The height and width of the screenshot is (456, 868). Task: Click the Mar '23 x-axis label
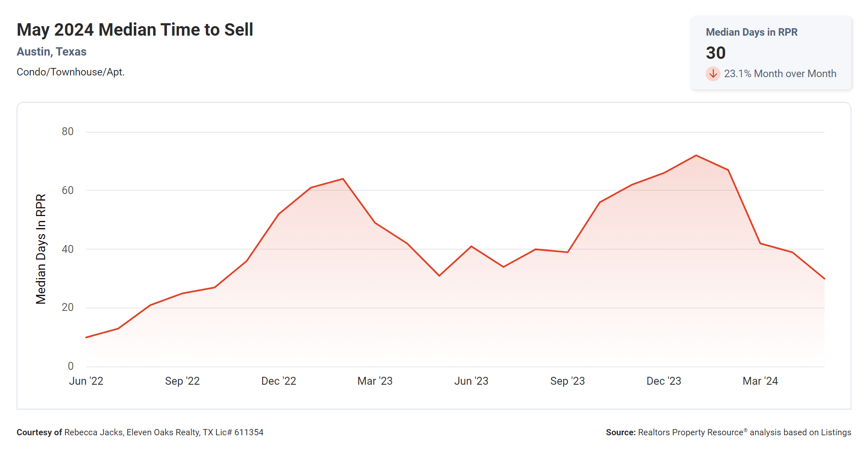click(x=375, y=381)
